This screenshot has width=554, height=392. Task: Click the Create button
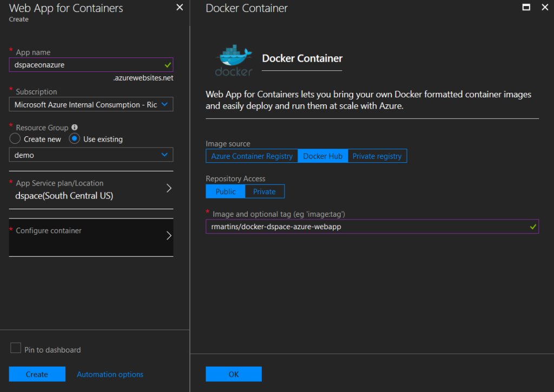[x=37, y=374]
